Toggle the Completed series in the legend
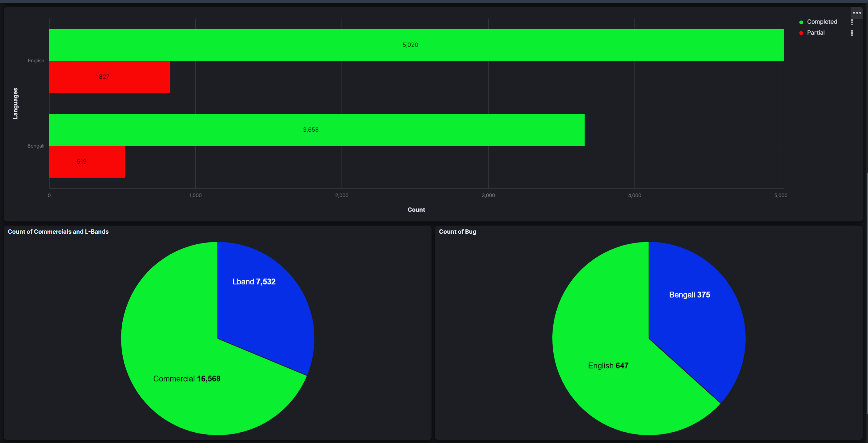 822,22
